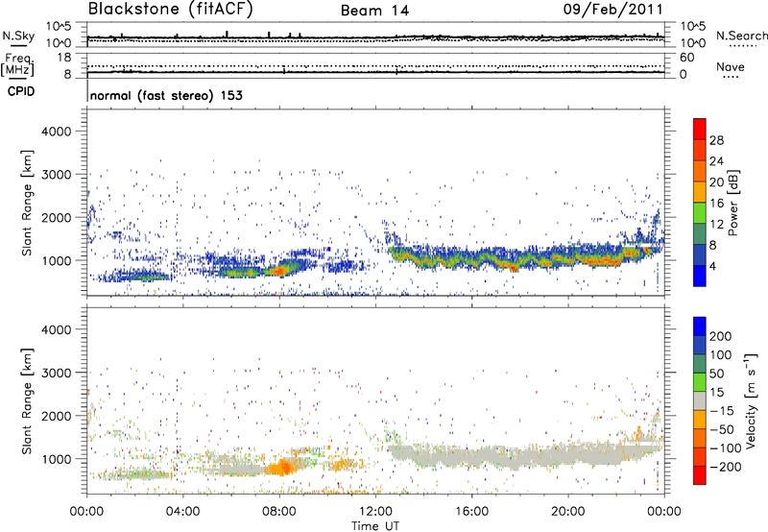Click the '12:00' time tick label

(375, 512)
